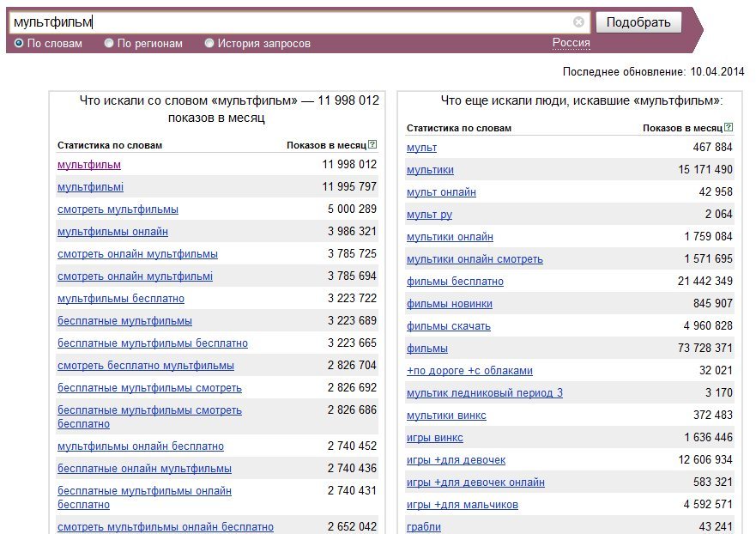
Task: Open the 'игры +для девочек онлайн' link
Action: [475, 482]
